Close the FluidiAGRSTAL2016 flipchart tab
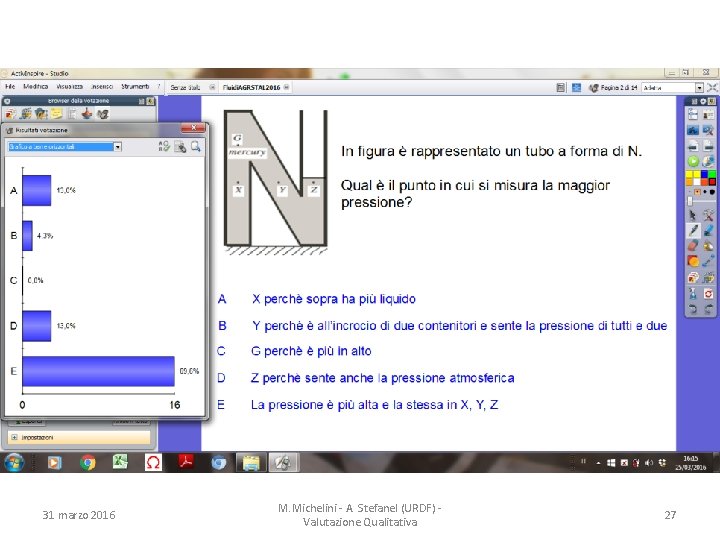This screenshot has width=720, height=540. pos(287,87)
